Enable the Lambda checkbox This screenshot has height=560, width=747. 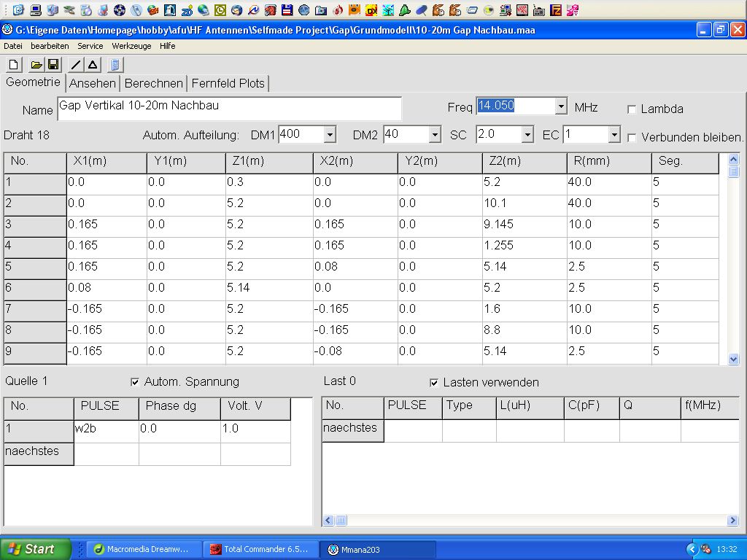pyautogui.click(x=632, y=109)
